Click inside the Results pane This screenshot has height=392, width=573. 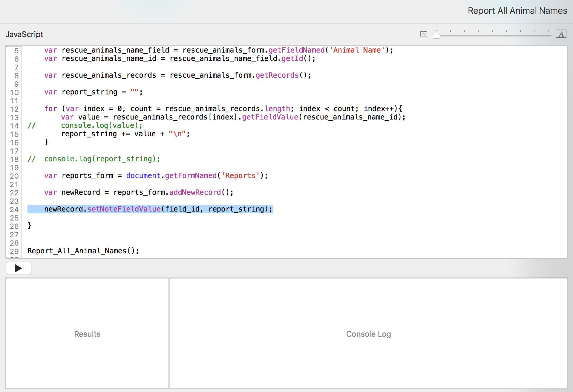[x=87, y=333]
